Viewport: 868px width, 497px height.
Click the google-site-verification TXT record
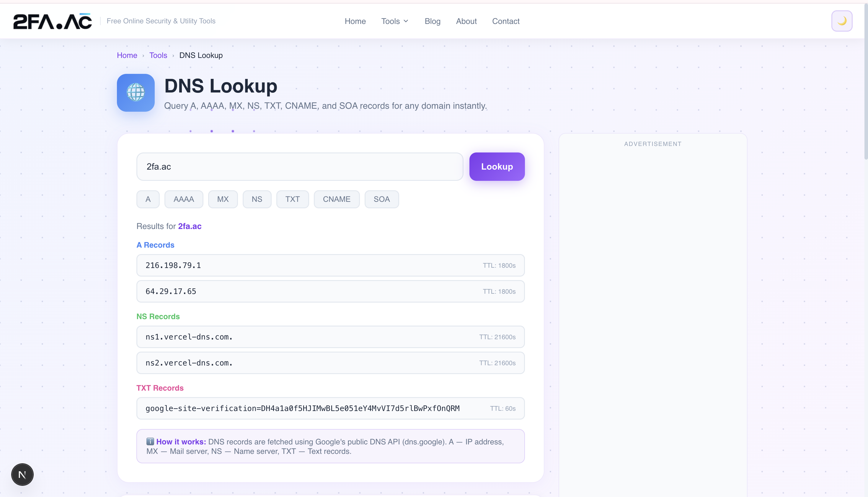[x=330, y=408]
